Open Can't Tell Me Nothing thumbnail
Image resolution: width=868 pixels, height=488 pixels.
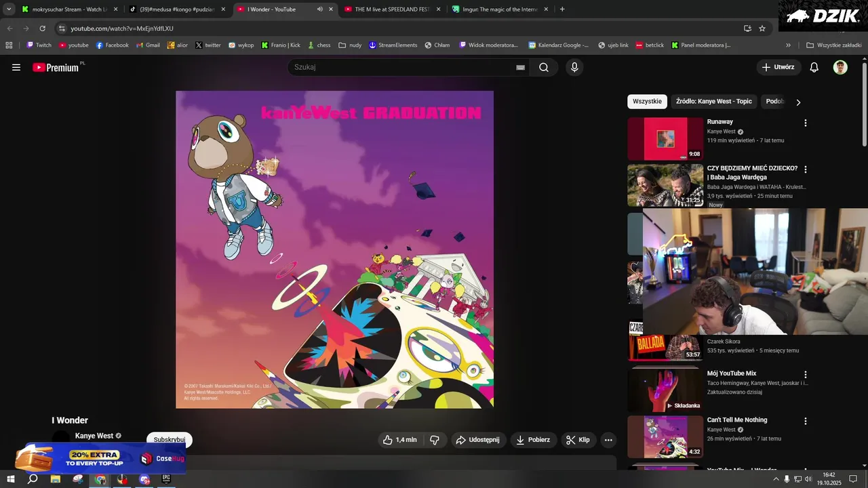[x=665, y=436]
